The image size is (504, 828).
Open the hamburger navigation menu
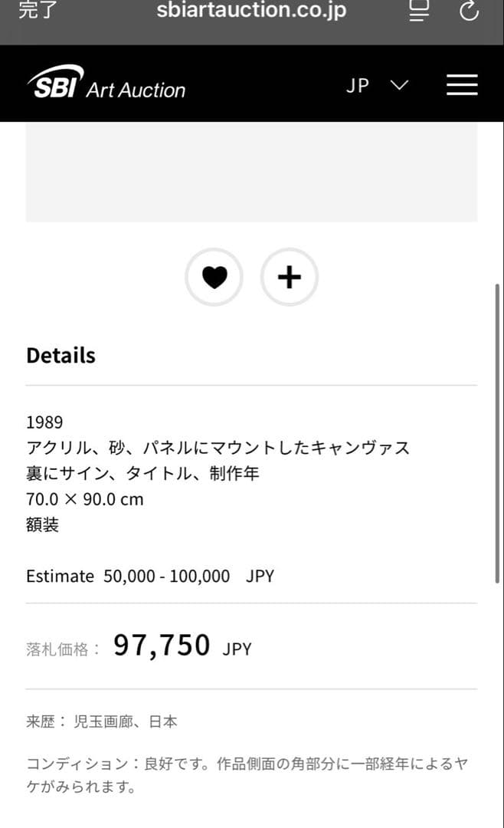(x=462, y=85)
